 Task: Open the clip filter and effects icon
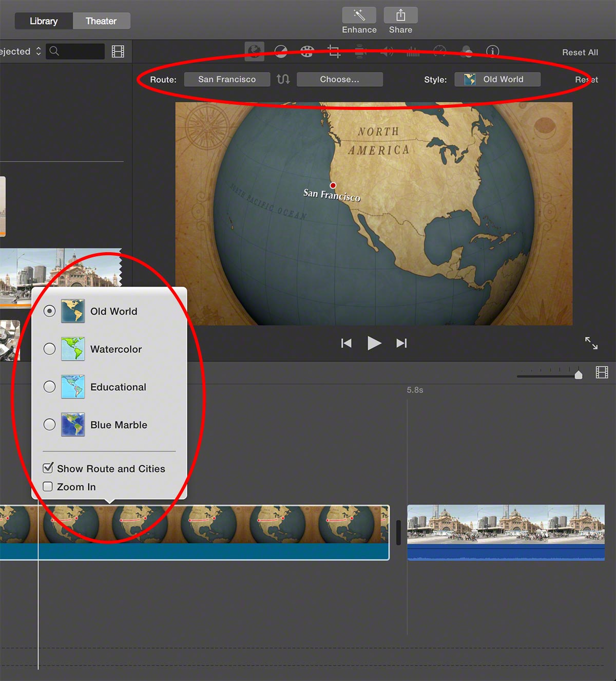pyautogui.click(x=467, y=51)
